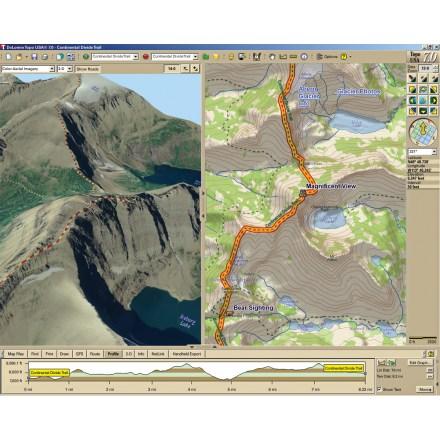The width and height of the screenshot is (440, 440).
Task: Click the round compass dial icon
Action: pyautogui.click(x=304, y=57)
